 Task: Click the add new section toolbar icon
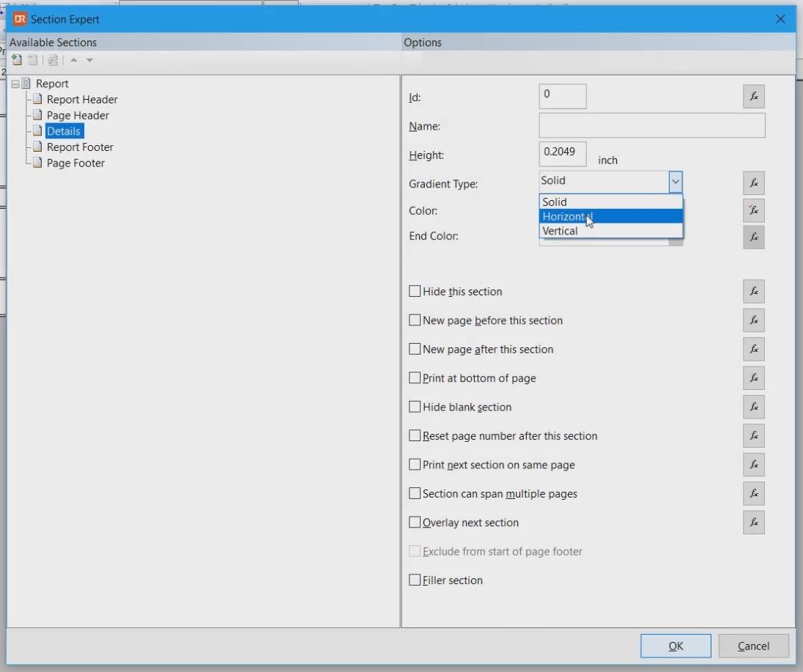pyautogui.click(x=16, y=60)
